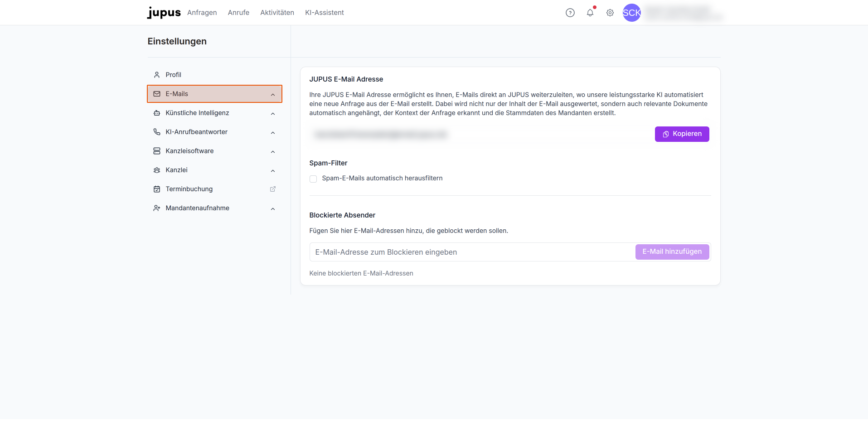Open the Anfragen tab
This screenshot has width=868, height=421.
click(202, 13)
